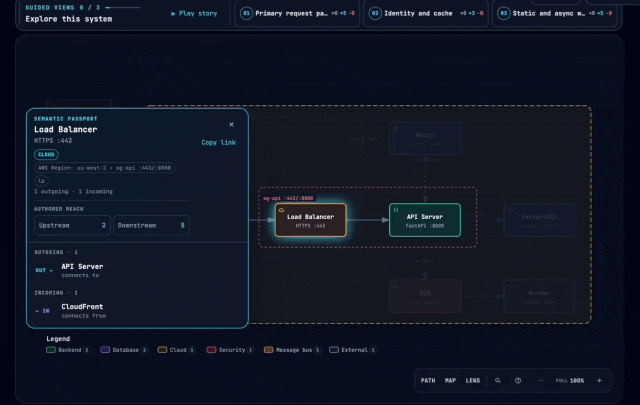Viewport: 640px width, 405px height.
Task: Select the dimmed Redis node
Action: coord(425,138)
